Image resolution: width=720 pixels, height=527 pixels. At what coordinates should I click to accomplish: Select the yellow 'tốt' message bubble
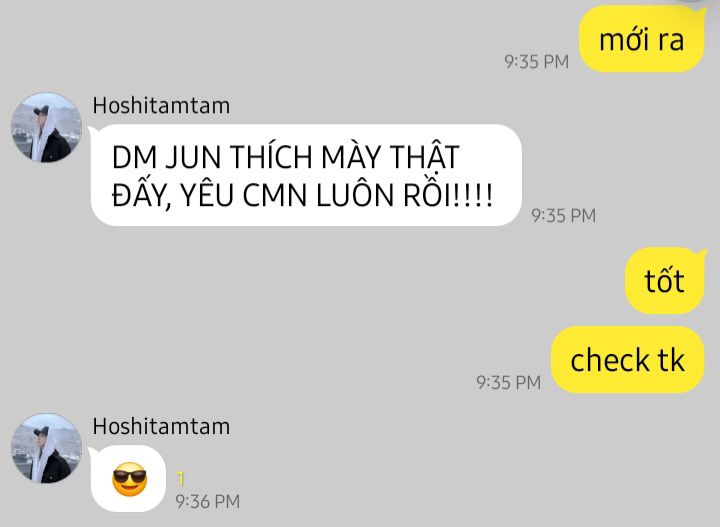[x=664, y=280]
